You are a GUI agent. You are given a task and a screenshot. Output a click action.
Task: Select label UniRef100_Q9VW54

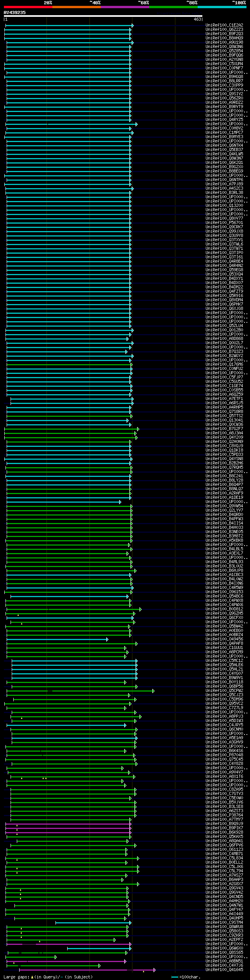[x=224, y=507]
